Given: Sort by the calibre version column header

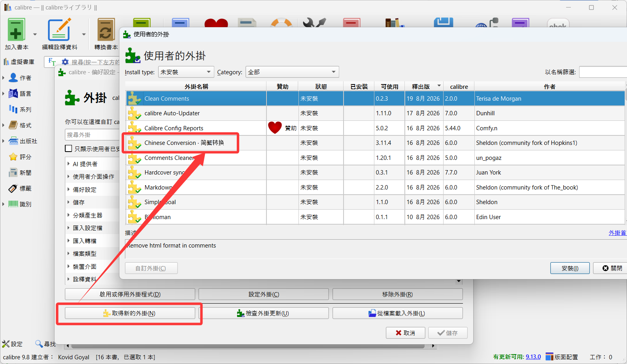Looking at the screenshot, I should (x=459, y=86).
